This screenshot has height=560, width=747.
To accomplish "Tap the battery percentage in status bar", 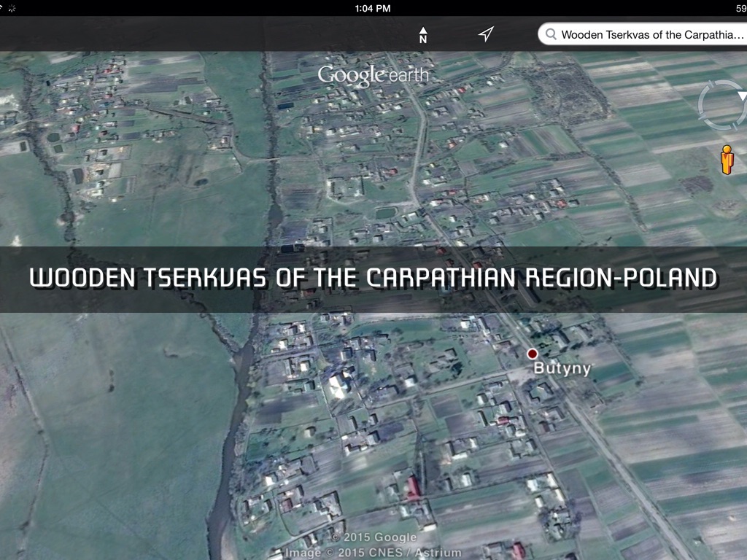I will 740,8.
